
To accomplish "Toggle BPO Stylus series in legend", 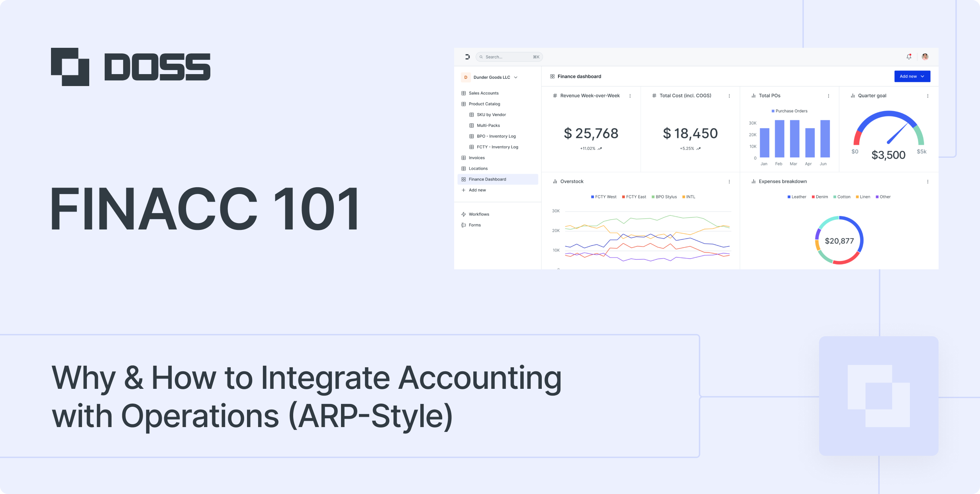I will click(664, 197).
